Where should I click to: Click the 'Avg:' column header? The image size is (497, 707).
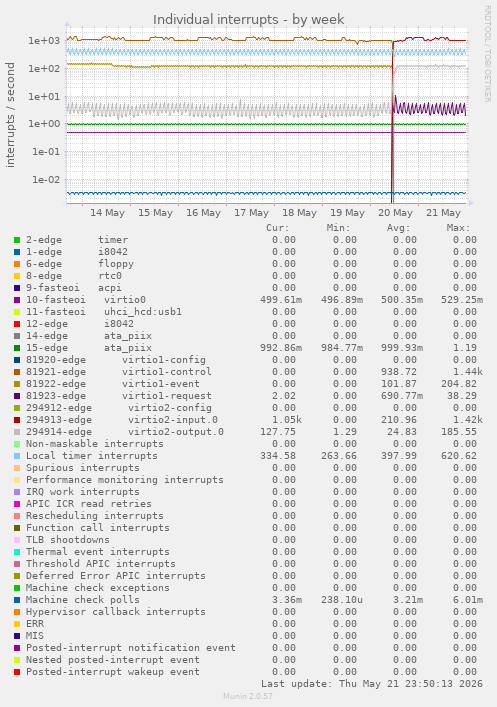tap(398, 228)
